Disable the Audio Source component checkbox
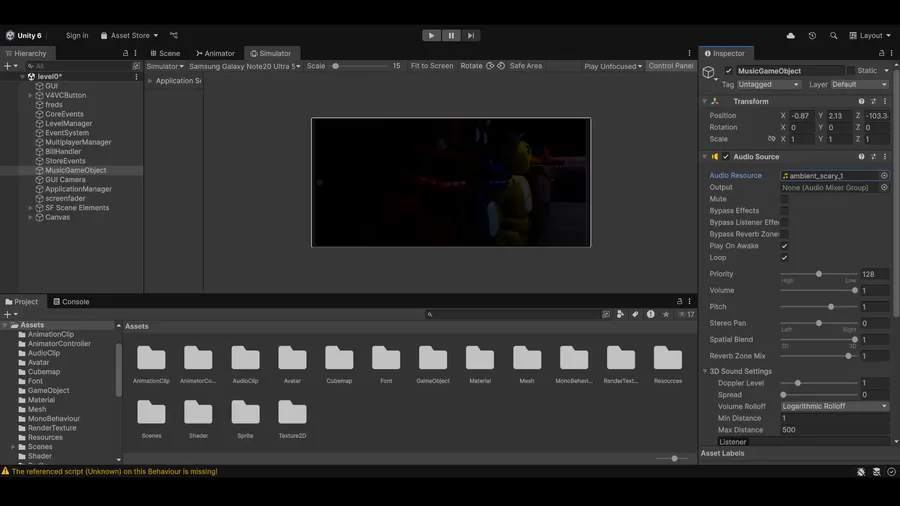The image size is (900, 506). coord(726,157)
